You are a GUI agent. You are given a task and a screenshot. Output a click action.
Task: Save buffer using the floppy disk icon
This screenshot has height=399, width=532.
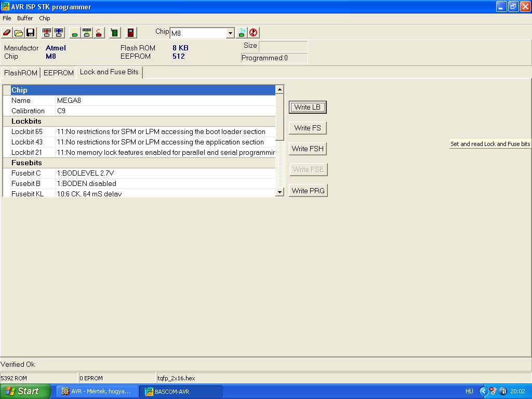click(31, 33)
